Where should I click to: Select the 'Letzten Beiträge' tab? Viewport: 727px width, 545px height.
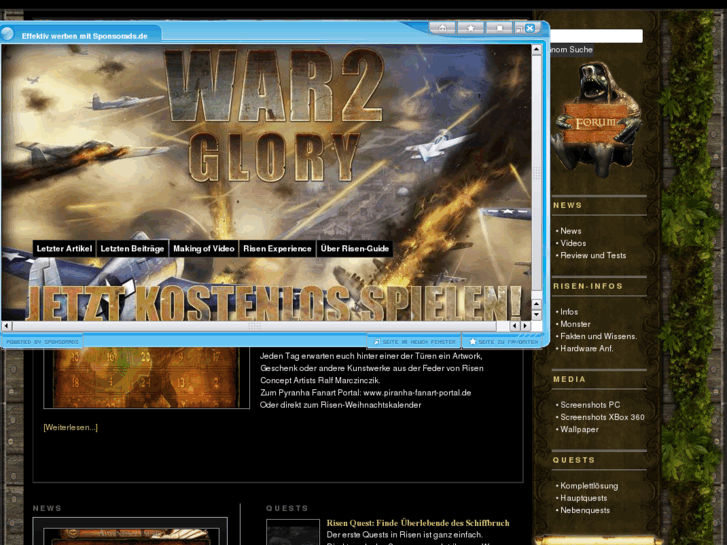[x=132, y=249]
